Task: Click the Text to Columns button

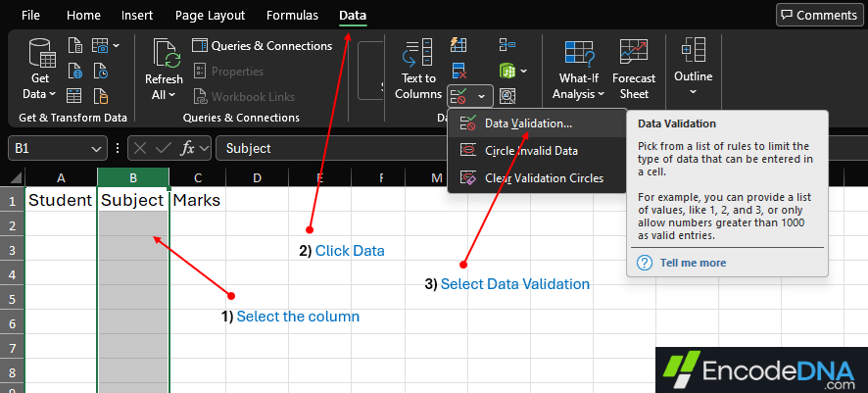Action: 418,70
